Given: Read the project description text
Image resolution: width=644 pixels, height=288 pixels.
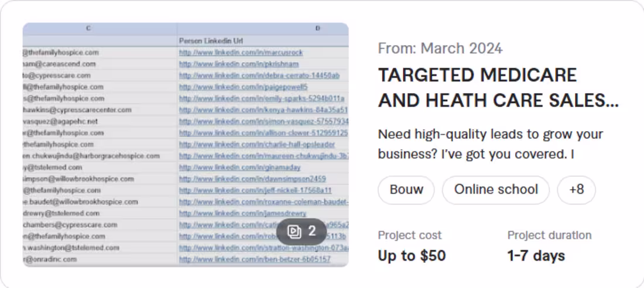Looking at the screenshot, I should pyautogui.click(x=491, y=144).
